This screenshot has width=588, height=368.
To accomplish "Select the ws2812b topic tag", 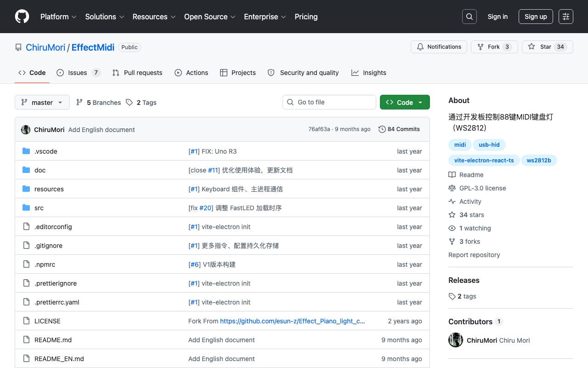I will [x=539, y=161].
